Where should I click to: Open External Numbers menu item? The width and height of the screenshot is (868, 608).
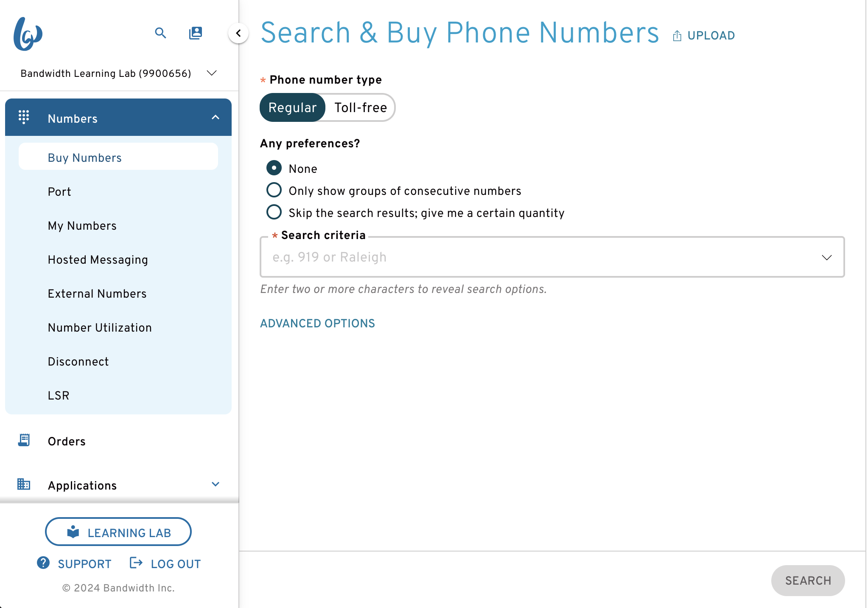click(118, 294)
